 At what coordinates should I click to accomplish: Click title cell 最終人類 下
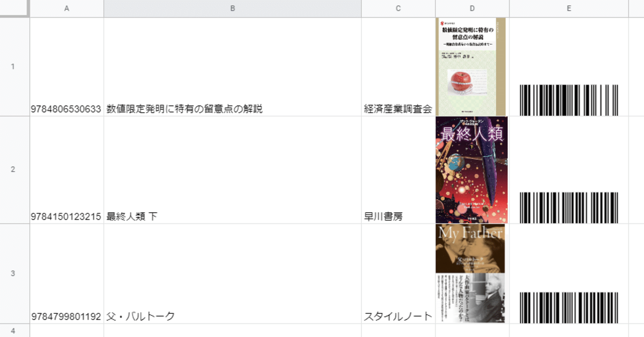coord(232,170)
